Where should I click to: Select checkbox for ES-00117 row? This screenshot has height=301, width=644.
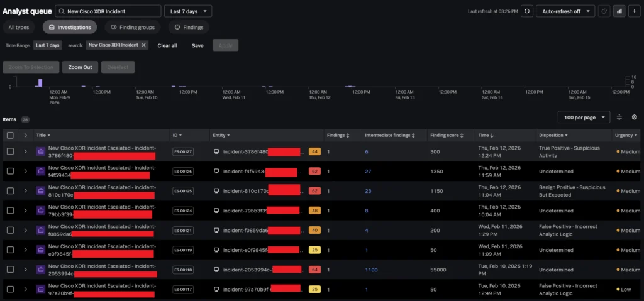pos(10,290)
